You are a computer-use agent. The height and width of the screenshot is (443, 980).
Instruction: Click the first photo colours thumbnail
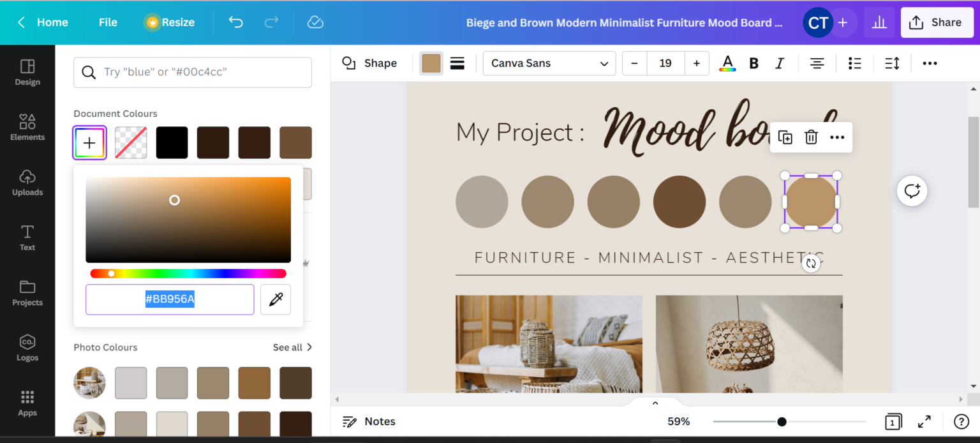click(x=89, y=383)
